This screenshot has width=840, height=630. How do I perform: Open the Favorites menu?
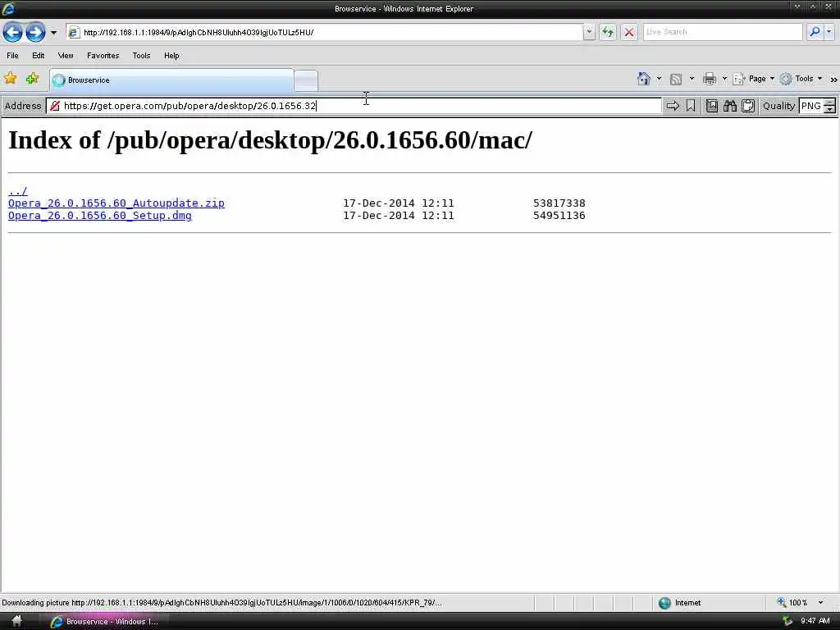[x=103, y=56]
